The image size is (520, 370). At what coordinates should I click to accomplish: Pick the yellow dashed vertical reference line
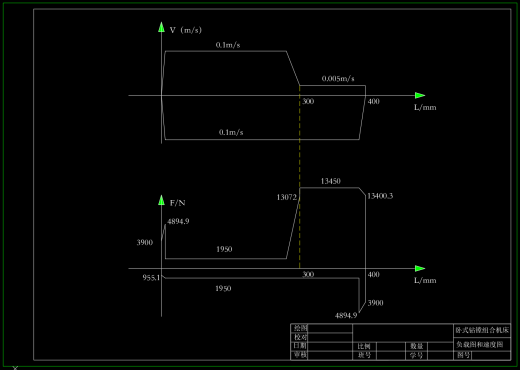tap(299, 177)
